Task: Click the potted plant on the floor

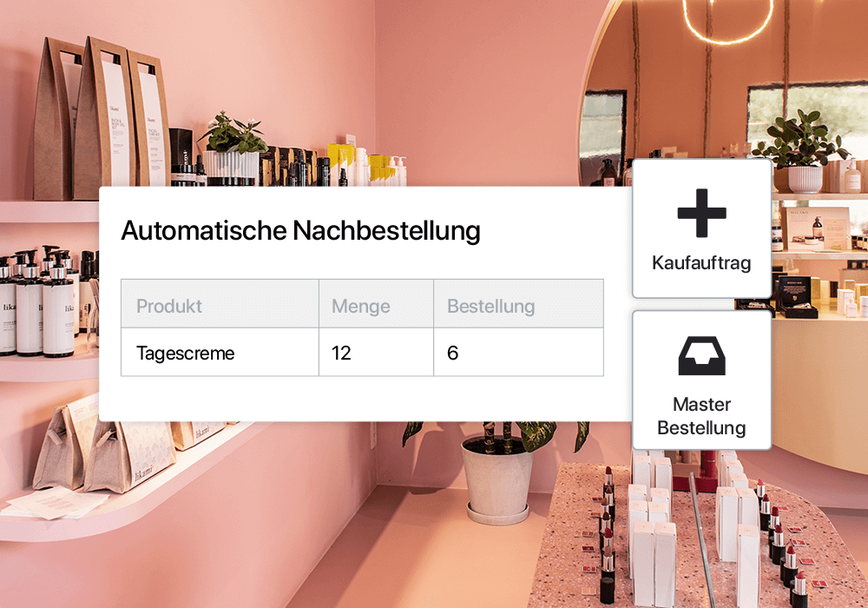Action: tap(497, 472)
